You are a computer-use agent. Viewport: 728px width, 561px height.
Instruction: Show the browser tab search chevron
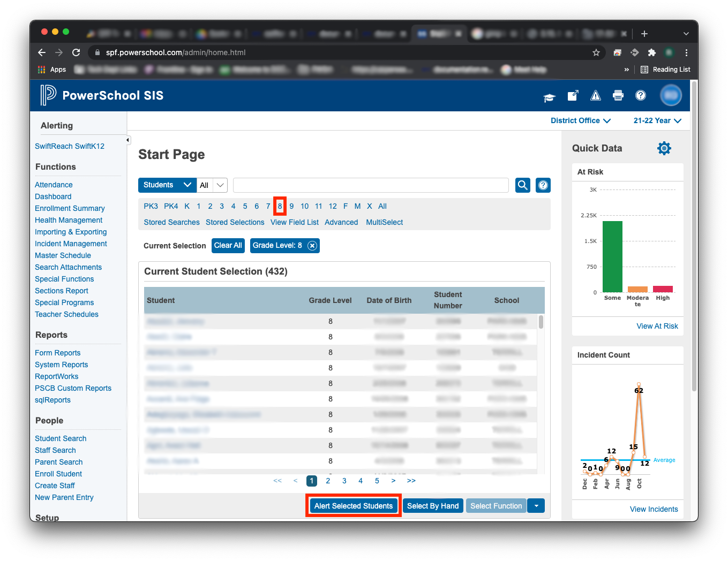coord(686,34)
